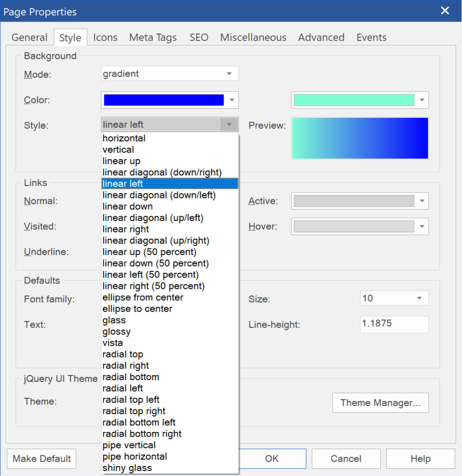
Task: Select linear up in the style list
Action: click(x=170, y=161)
